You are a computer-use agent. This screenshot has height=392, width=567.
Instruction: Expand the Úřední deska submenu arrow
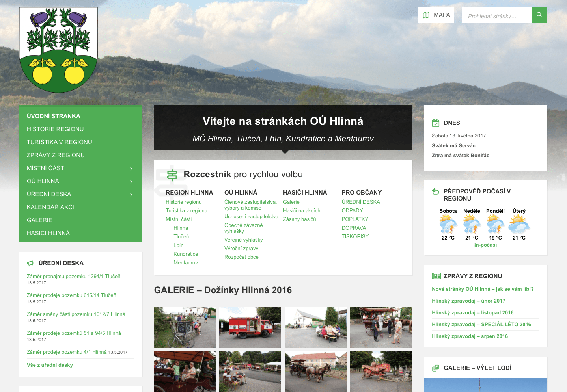(131, 195)
